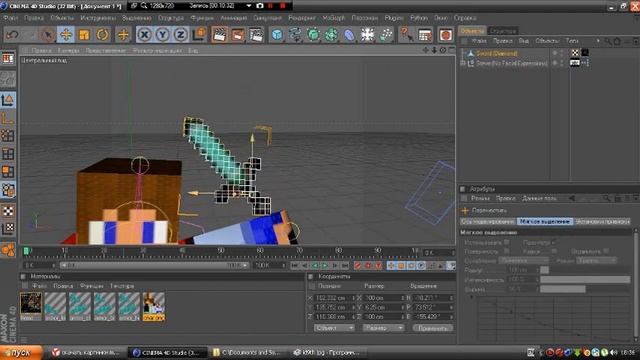Viewport: 640px width, 360px height.
Task: Select the Edges mode icon in left sidebar
Action: pos(8,154)
